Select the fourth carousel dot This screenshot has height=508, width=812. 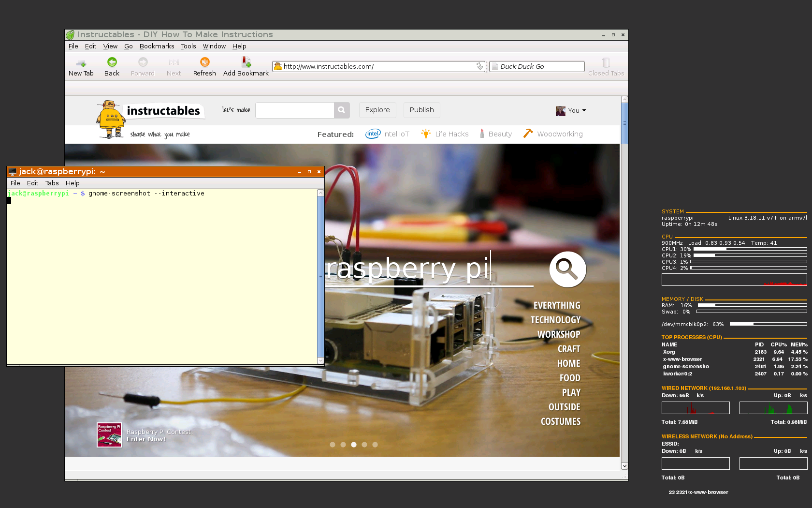point(364,445)
